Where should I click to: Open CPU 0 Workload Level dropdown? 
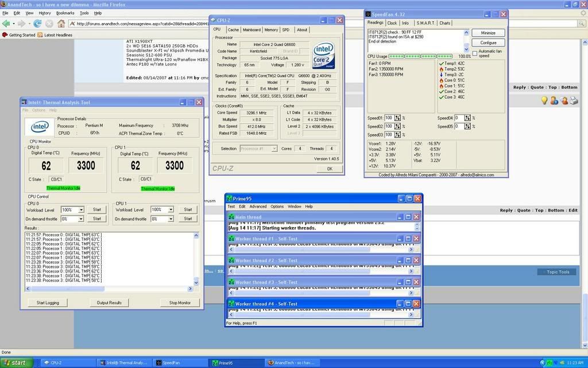point(81,210)
